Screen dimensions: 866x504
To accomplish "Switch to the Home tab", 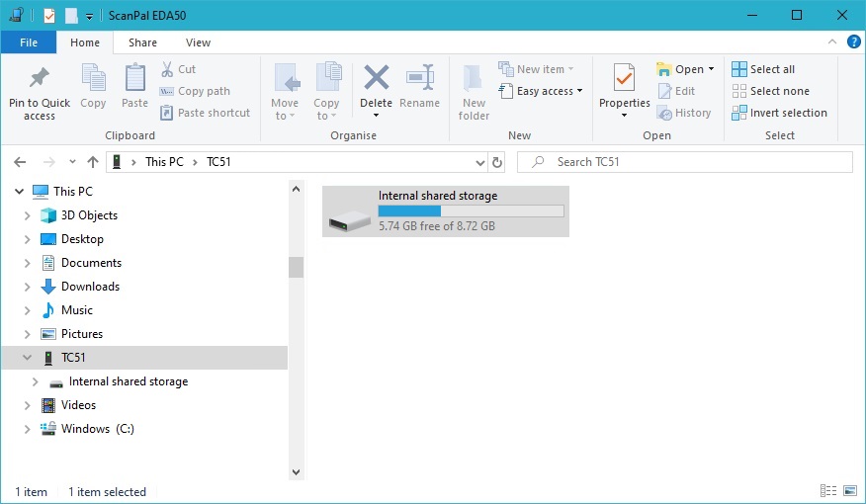I will [85, 42].
